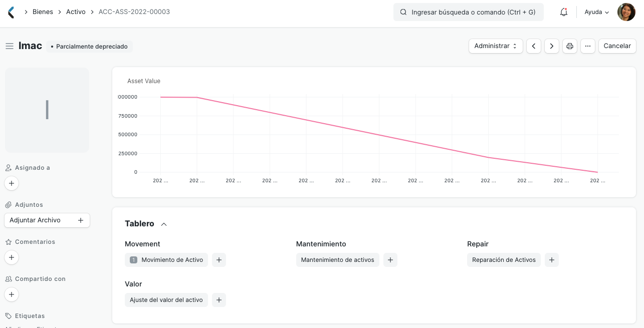Image resolution: width=644 pixels, height=328 pixels.
Task: Click the search magnifier icon
Action: pos(403,12)
